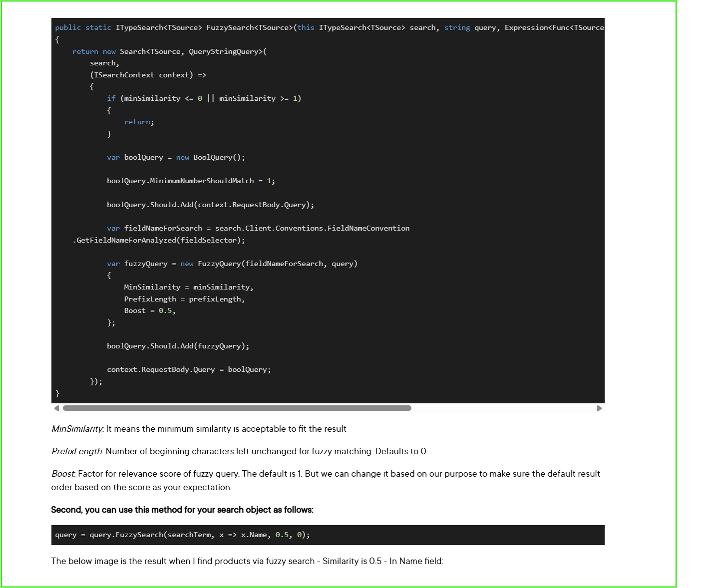Click the FuzzySearch method signature line
The image size is (721, 588).
pyautogui.click(x=329, y=28)
